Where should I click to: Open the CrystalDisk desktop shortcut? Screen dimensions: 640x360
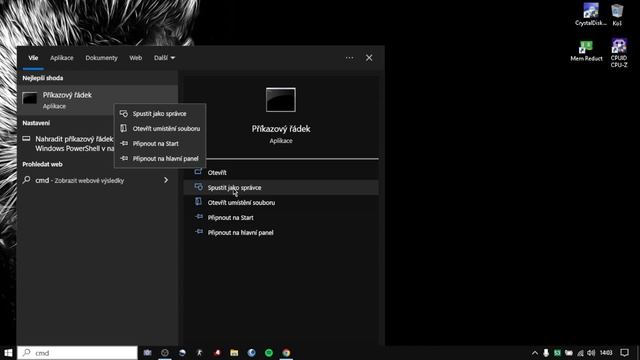[x=591, y=15]
